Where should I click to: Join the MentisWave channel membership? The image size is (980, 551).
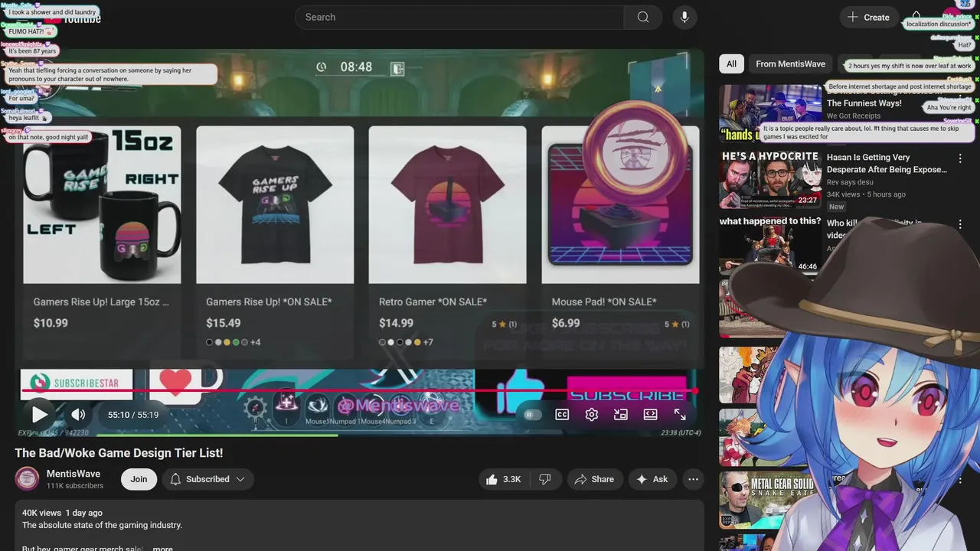pos(139,479)
